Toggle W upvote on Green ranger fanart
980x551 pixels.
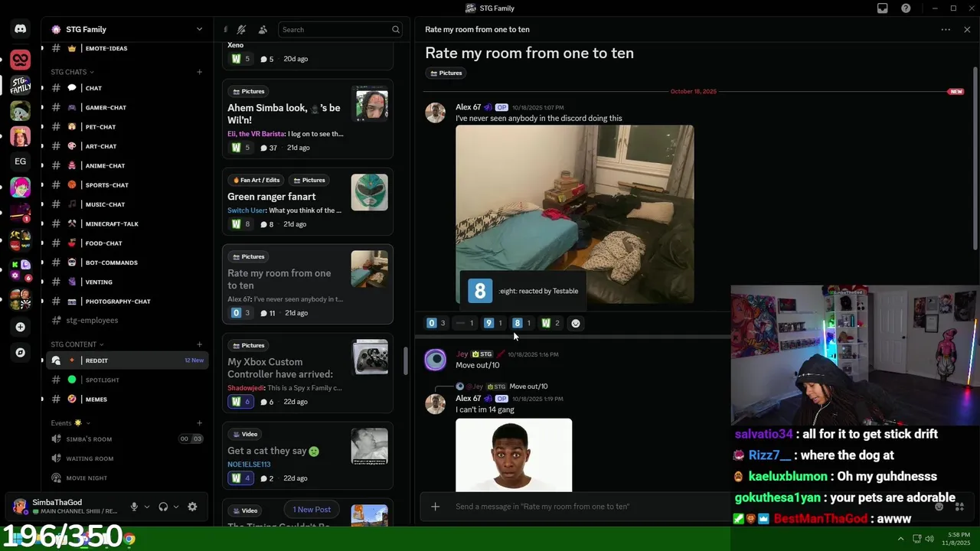[x=240, y=224]
